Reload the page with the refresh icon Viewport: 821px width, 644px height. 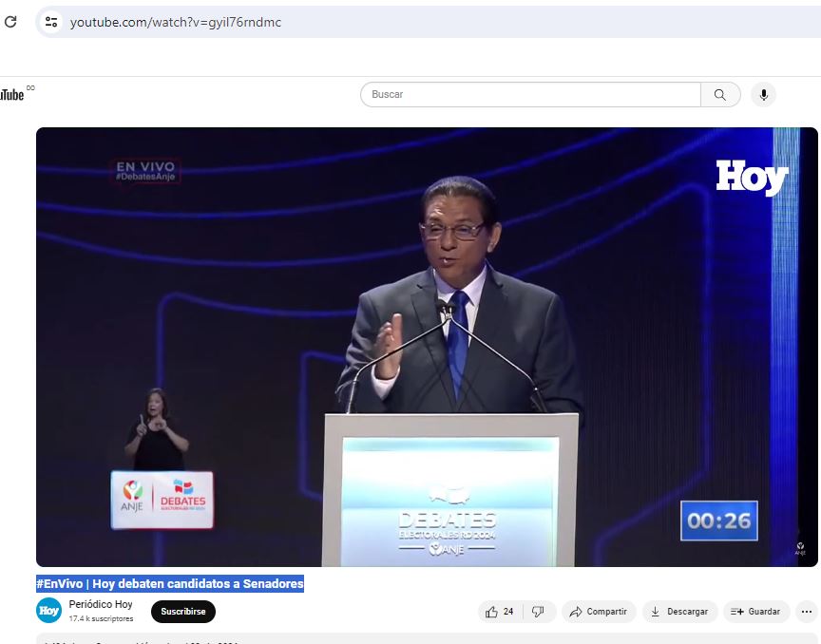coord(10,22)
